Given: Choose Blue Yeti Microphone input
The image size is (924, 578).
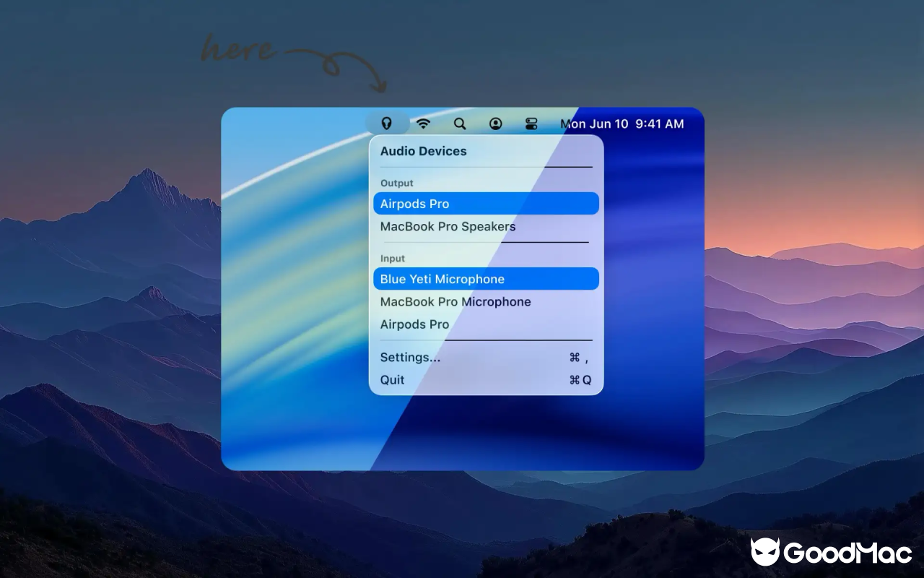Looking at the screenshot, I should click(486, 279).
